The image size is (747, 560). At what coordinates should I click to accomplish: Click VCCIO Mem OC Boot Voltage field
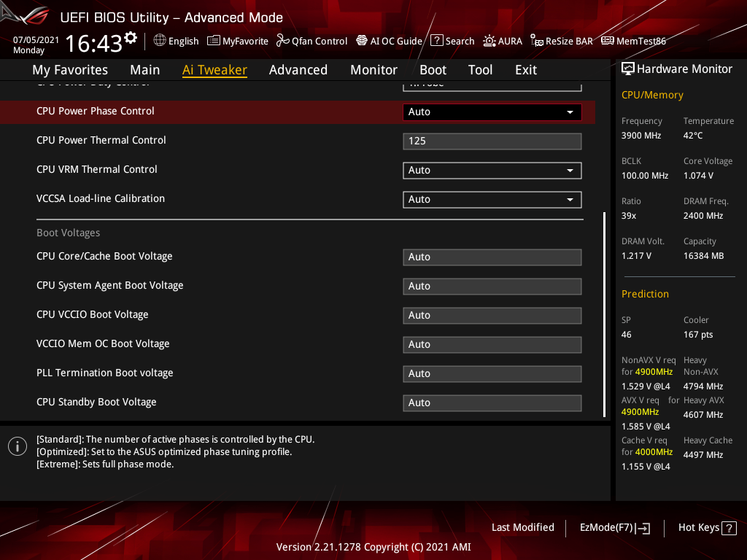[x=492, y=345]
